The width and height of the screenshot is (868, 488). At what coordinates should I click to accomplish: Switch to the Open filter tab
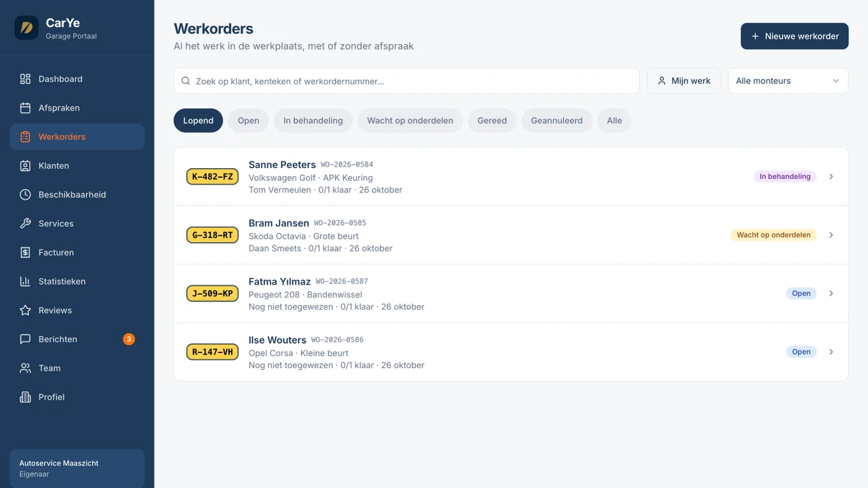(x=248, y=121)
